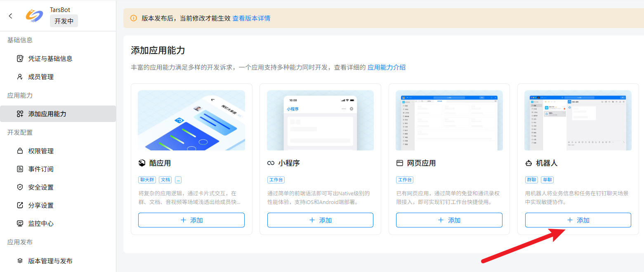Click the TarsBot app logo icon
The width and height of the screenshot is (644, 272).
click(x=34, y=16)
